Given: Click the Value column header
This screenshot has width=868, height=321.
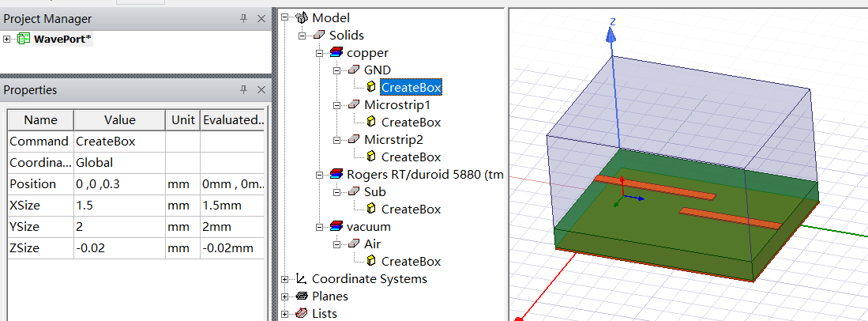Looking at the screenshot, I should [x=119, y=119].
